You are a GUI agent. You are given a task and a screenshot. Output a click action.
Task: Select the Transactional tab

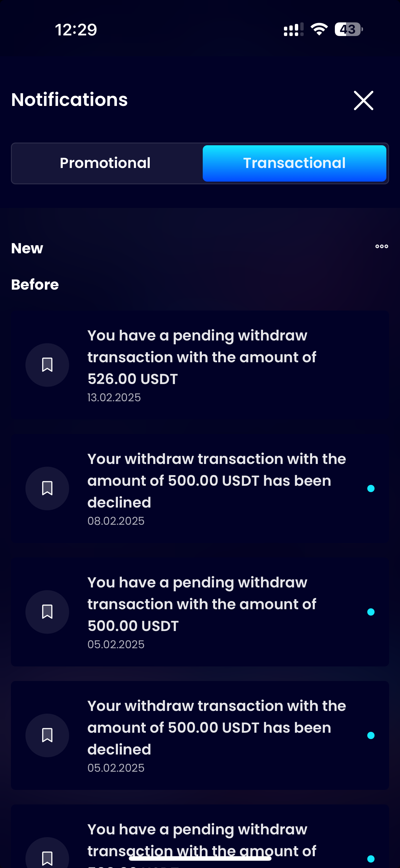pos(294,163)
